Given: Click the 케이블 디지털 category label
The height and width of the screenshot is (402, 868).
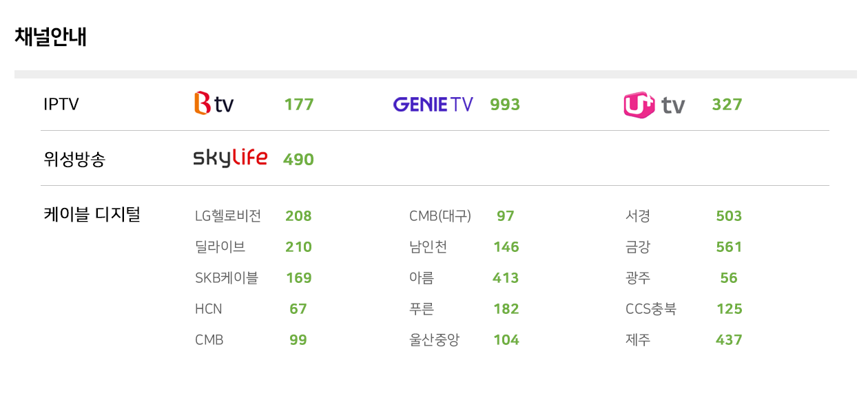Looking at the screenshot, I should click(x=92, y=215).
